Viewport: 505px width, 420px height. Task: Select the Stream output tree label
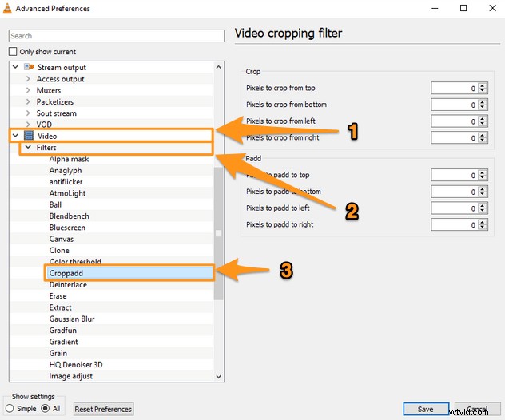coord(62,67)
